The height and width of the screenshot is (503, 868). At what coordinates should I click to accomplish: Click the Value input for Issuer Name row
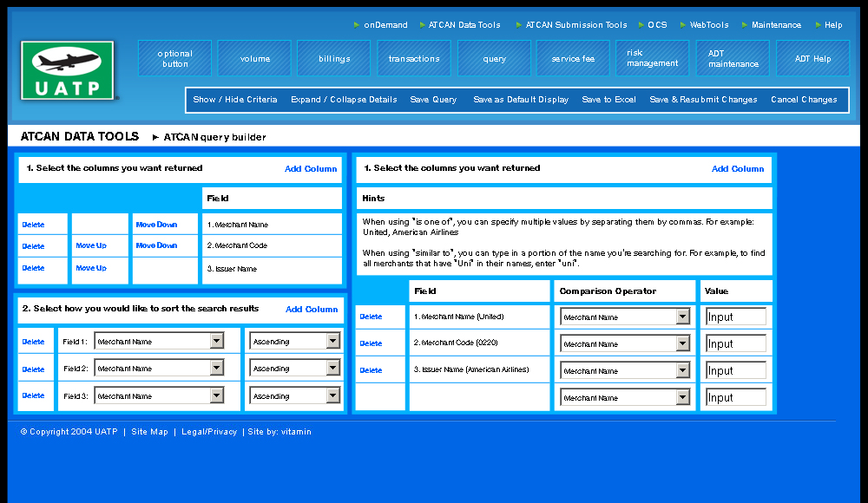[735, 371]
